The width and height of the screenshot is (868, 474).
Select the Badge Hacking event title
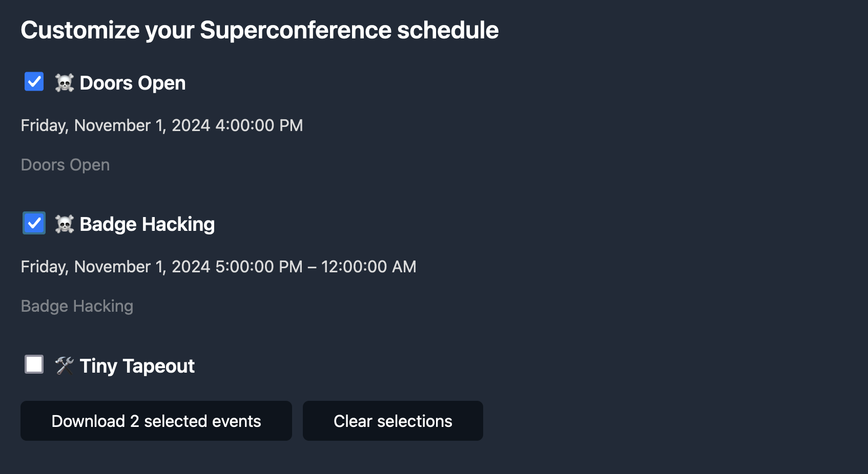pyautogui.click(x=147, y=224)
